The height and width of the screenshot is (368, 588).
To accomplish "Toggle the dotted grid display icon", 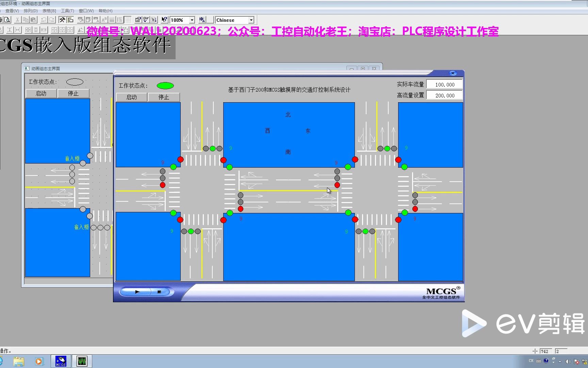I will pyautogui.click(x=128, y=20).
